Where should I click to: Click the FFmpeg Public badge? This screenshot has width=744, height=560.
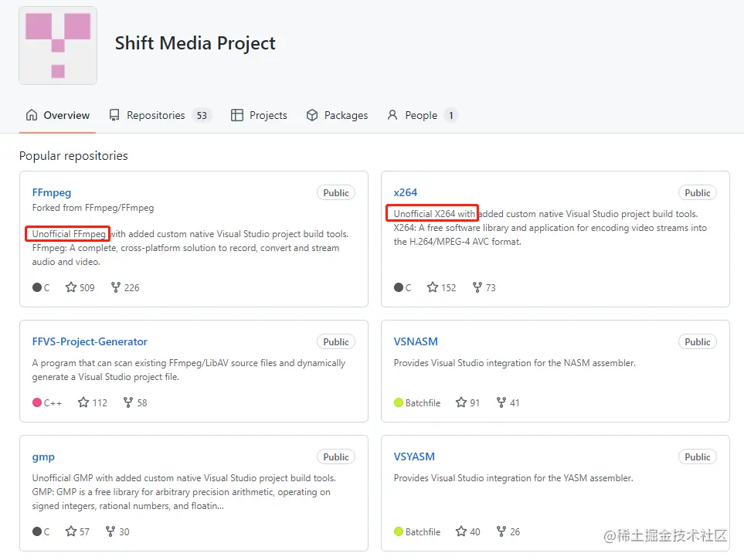(x=336, y=192)
